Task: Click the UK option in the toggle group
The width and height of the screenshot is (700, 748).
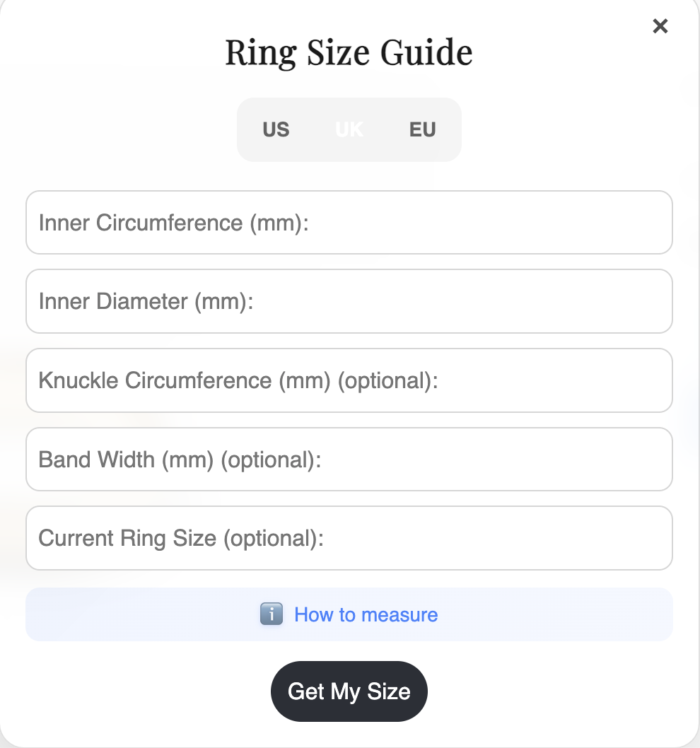Action: (x=349, y=129)
